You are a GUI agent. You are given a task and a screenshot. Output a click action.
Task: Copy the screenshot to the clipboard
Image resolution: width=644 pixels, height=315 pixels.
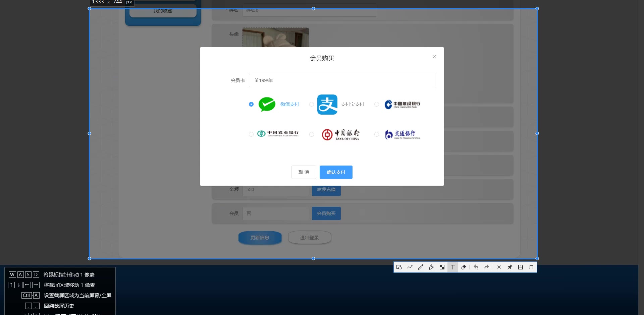(531, 267)
